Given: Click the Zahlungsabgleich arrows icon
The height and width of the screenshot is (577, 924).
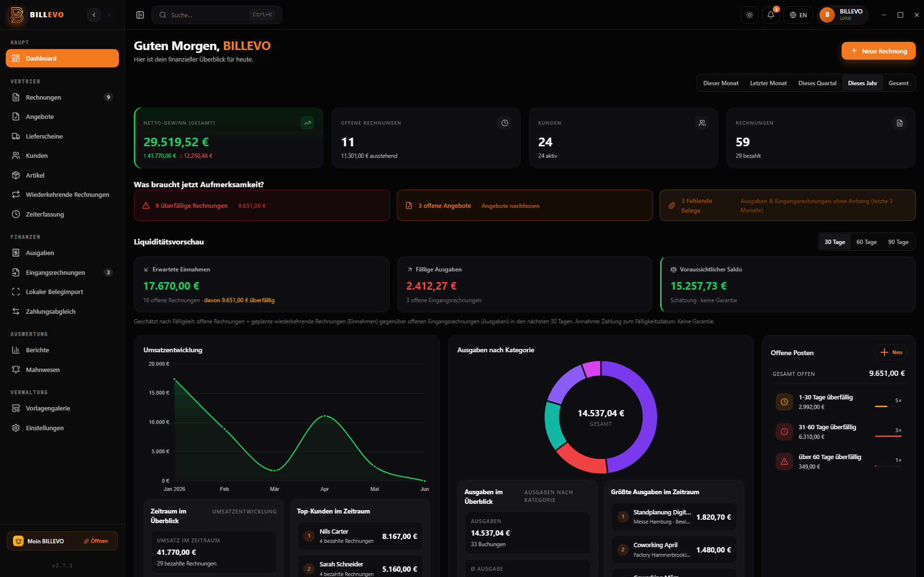Looking at the screenshot, I should [16, 311].
